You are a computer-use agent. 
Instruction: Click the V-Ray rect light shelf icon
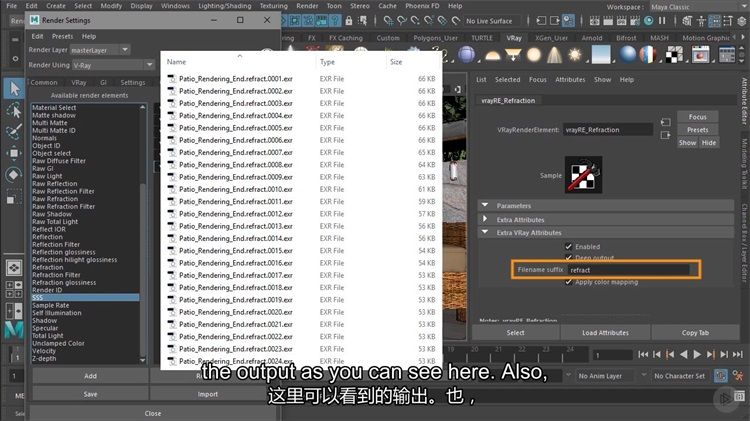513,55
